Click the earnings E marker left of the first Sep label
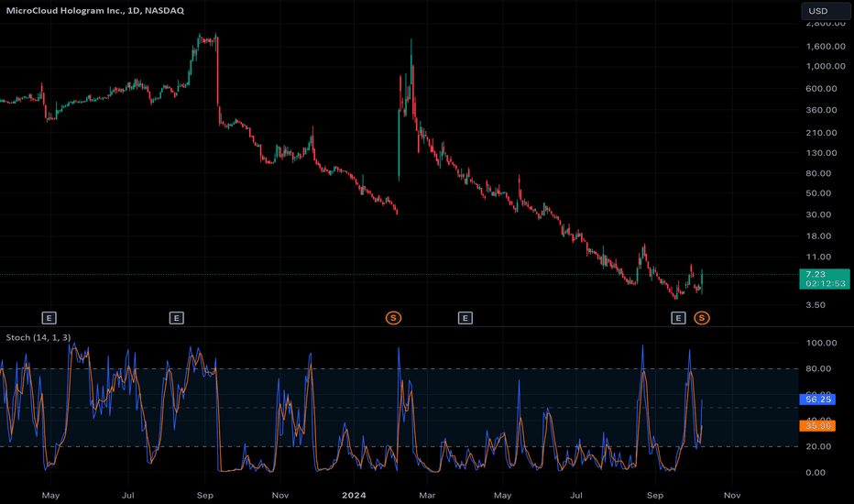The image size is (854, 504). coord(177,318)
